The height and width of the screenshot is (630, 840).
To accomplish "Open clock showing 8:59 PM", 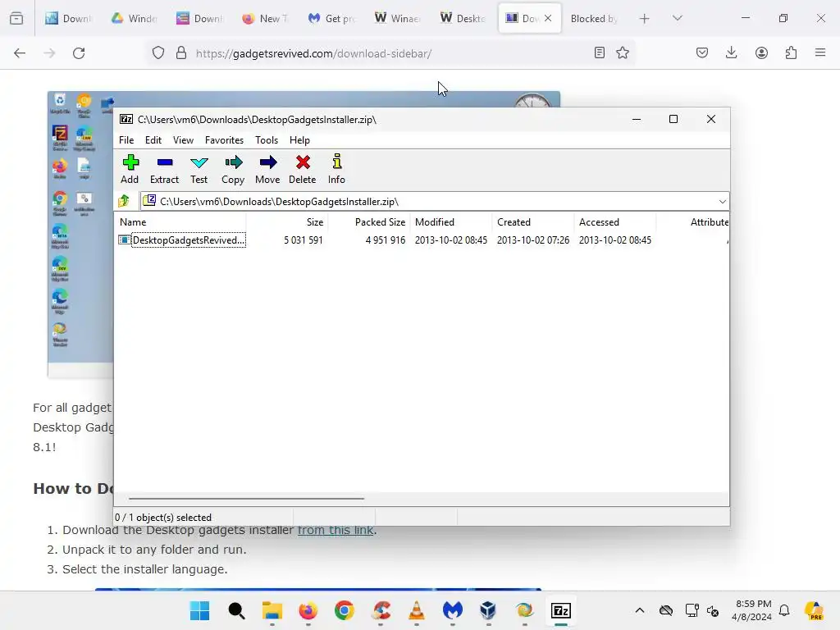I will (x=751, y=610).
